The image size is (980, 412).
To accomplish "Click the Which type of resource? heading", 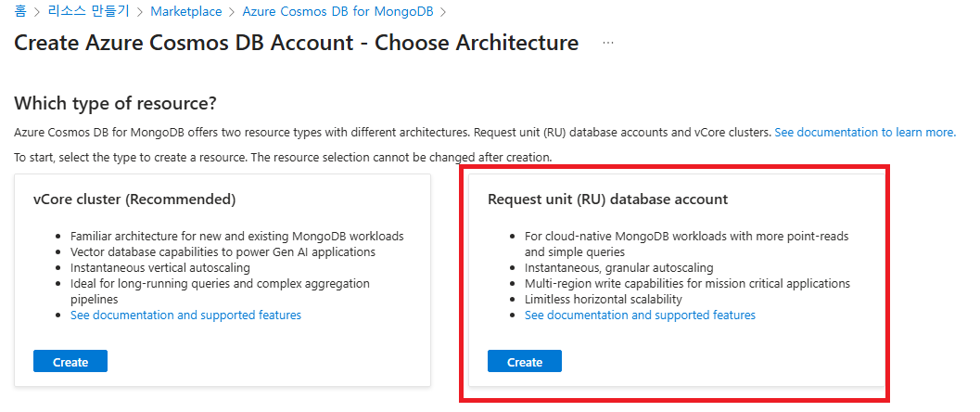I will click(115, 103).
